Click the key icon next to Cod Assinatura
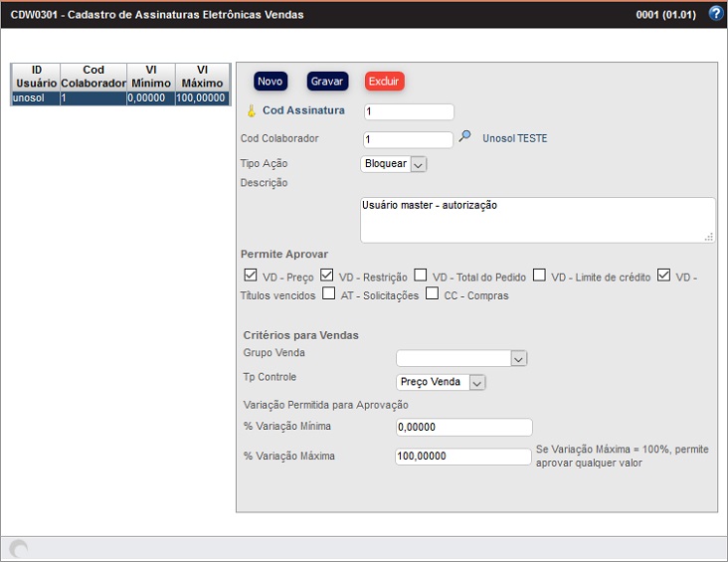 [252, 111]
